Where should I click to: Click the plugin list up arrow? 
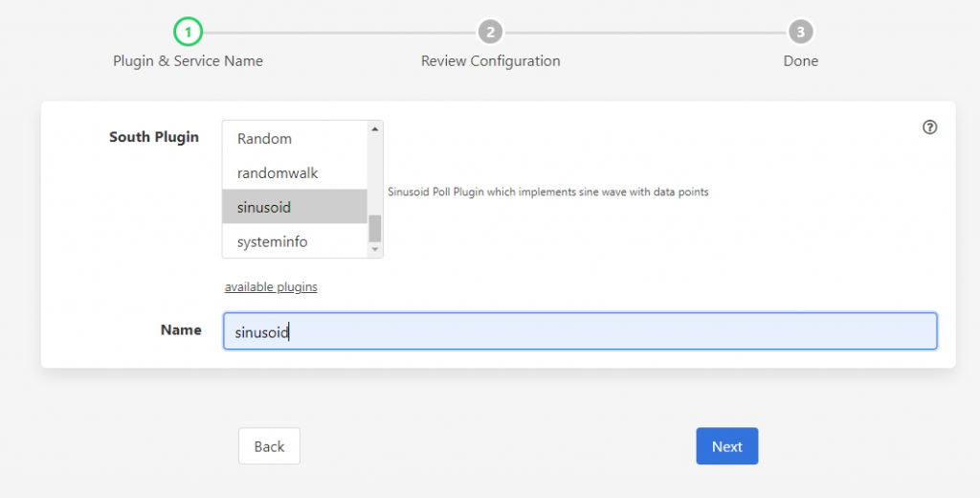tap(374, 129)
